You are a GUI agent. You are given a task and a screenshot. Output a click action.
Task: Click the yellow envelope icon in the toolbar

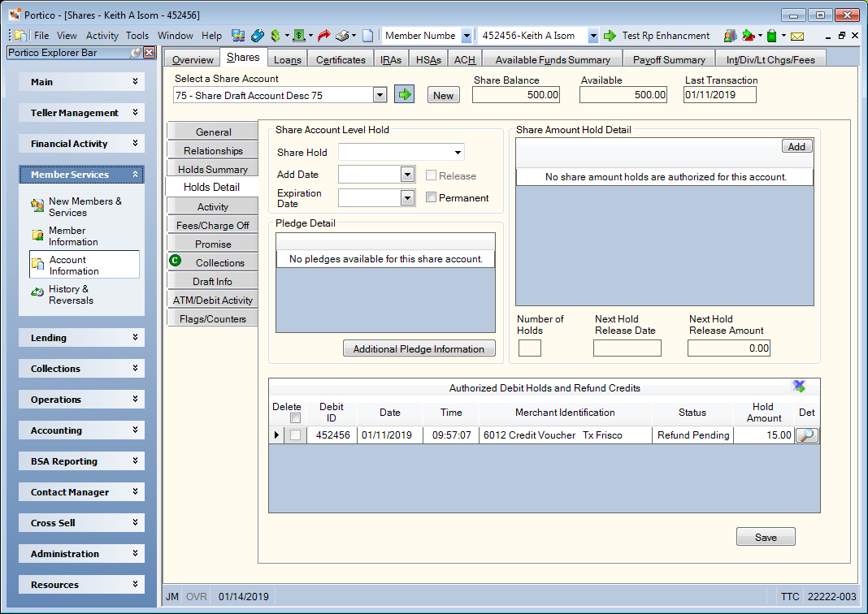(x=797, y=37)
